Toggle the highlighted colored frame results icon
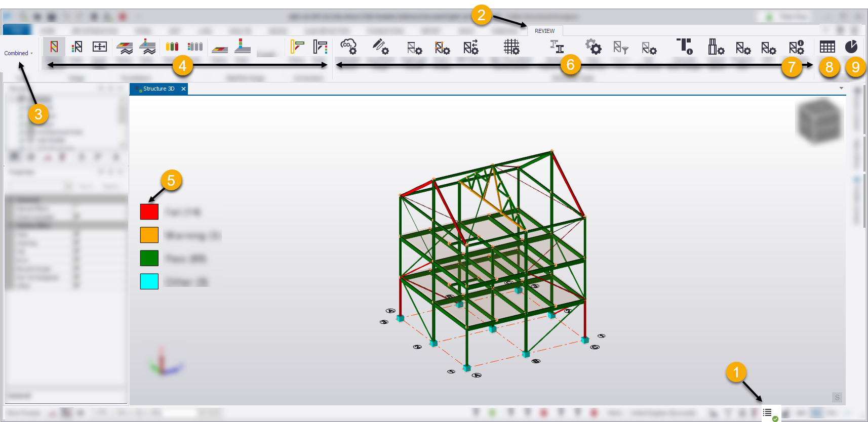Image resolution: width=868 pixels, height=422 pixels. coord(54,48)
